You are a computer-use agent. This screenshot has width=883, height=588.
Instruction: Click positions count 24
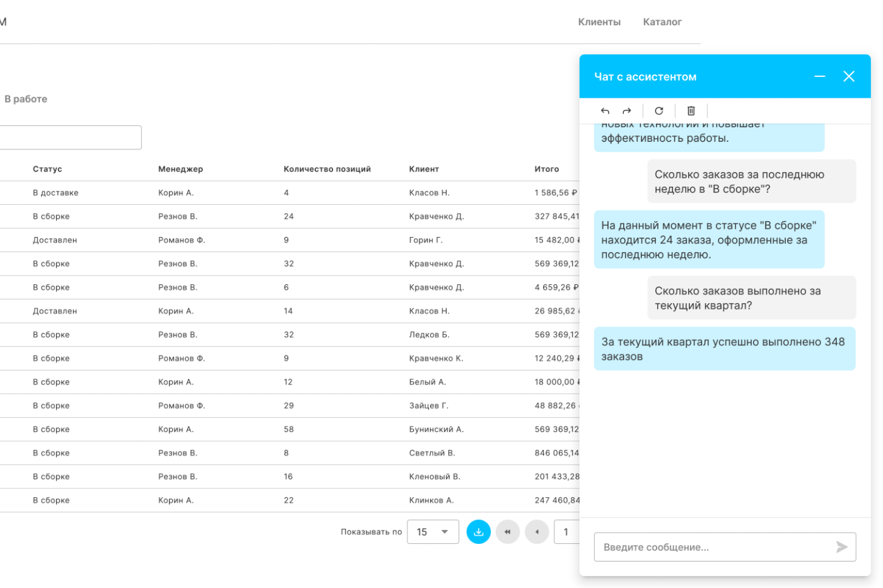click(289, 216)
